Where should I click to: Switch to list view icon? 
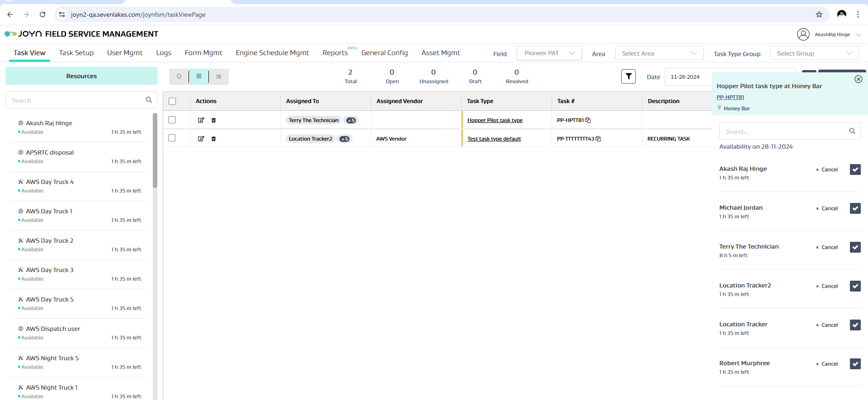219,76
